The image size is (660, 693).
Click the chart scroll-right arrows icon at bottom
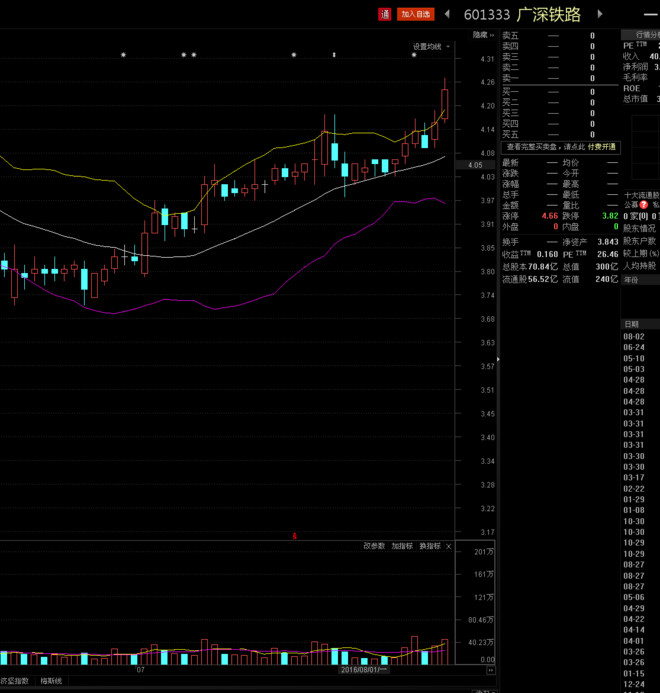coord(491,670)
